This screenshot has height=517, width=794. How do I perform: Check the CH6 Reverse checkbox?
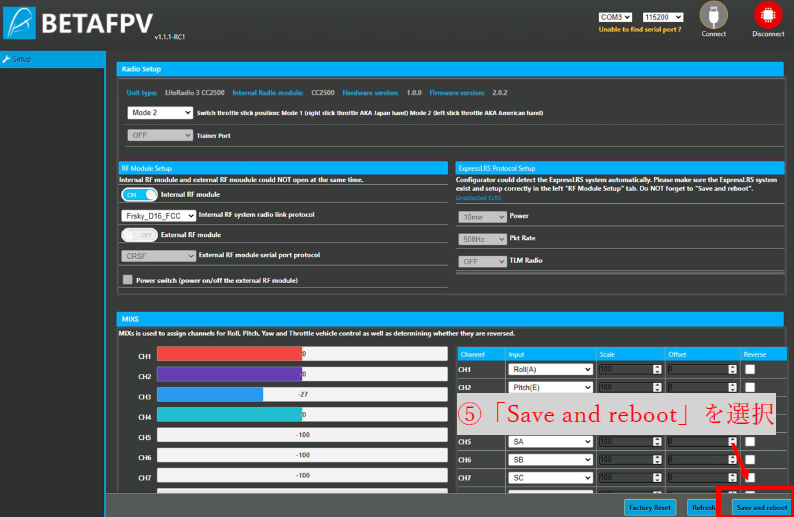tap(750, 459)
